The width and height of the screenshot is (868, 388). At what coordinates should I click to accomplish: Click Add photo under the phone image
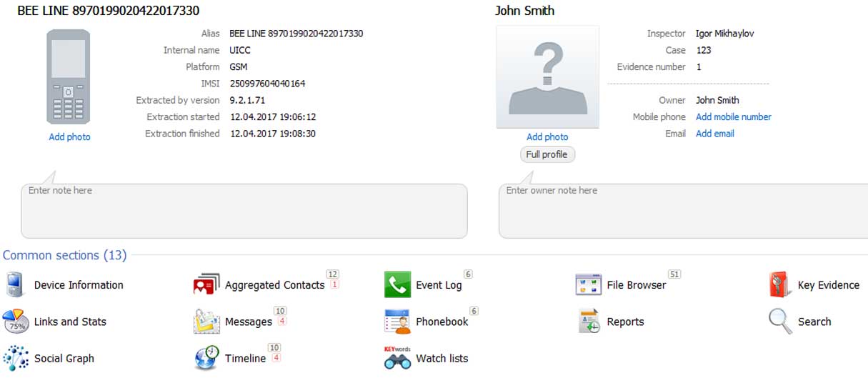[x=69, y=137]
